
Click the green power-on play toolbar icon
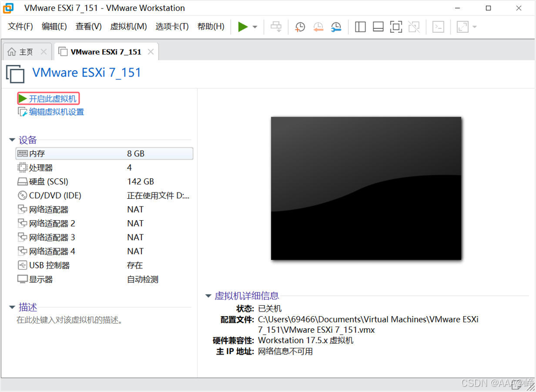(242, 26)
